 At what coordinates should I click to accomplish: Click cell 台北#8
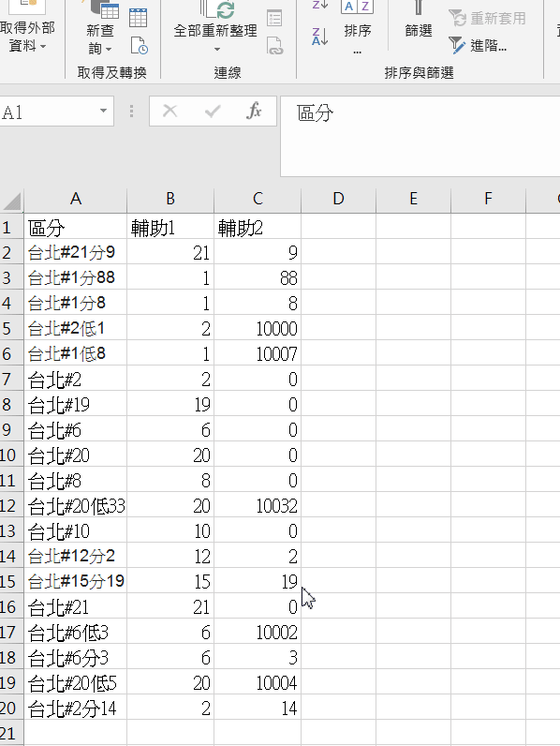click(x=76, y=480)
